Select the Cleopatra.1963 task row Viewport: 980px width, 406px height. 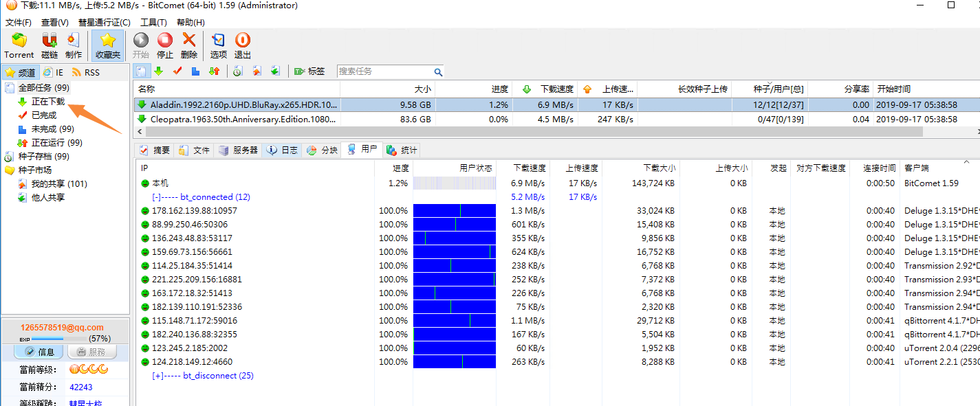point(556,119)
